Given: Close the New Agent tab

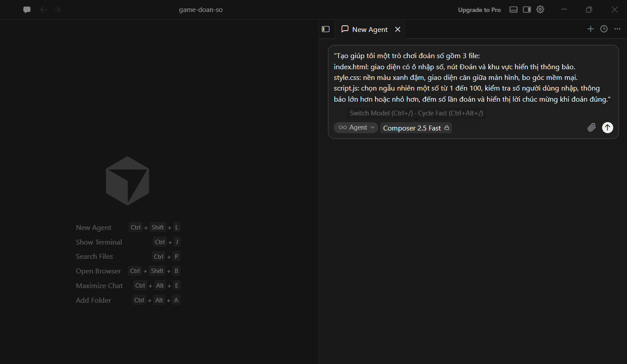Looking at the screenshot, I should (398, 29).
